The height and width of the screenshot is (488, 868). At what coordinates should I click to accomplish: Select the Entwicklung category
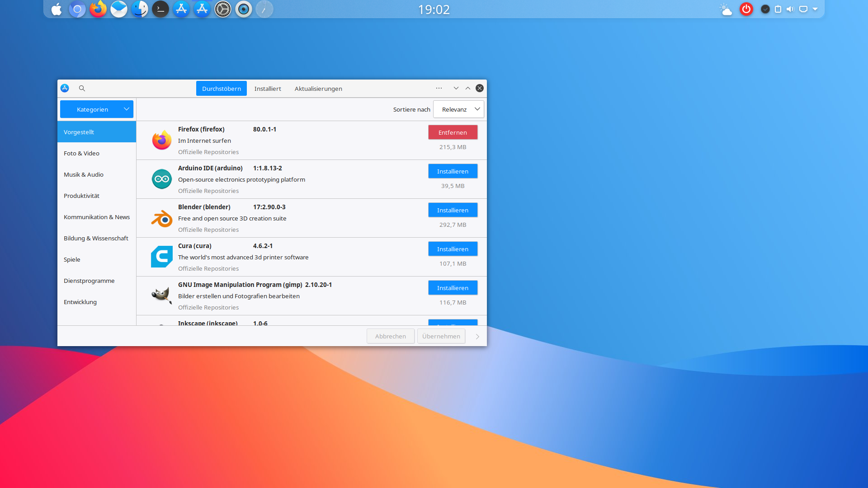[97, 302]
